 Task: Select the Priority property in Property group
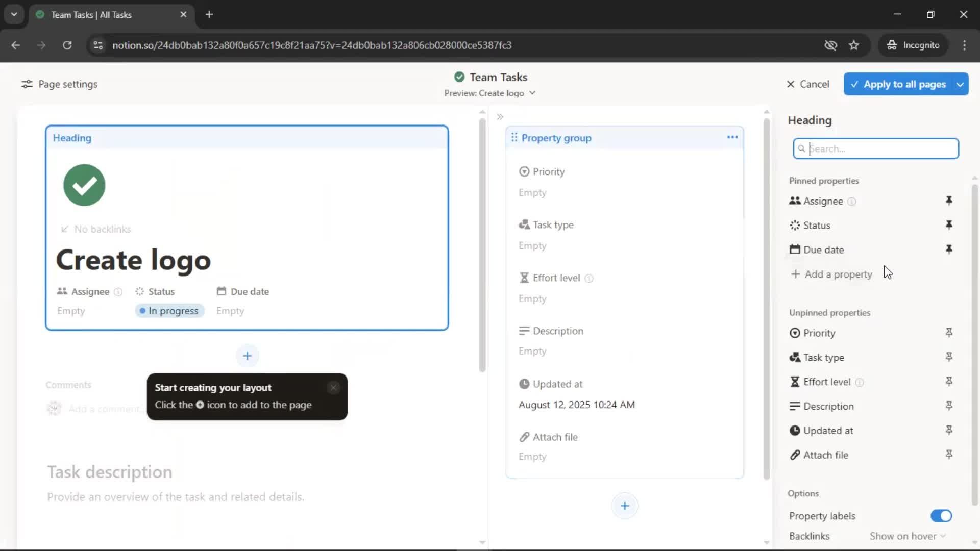coord(542,171)
